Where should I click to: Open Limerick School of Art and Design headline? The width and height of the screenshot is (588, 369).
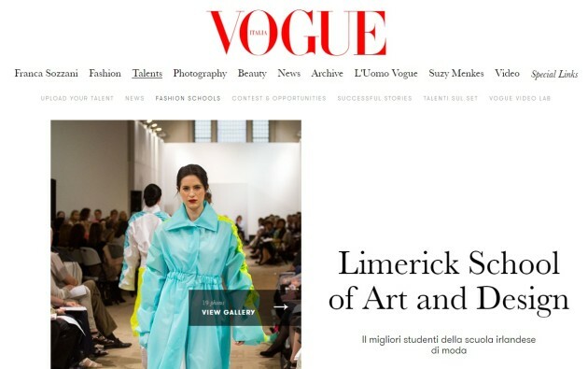point(449,281)
